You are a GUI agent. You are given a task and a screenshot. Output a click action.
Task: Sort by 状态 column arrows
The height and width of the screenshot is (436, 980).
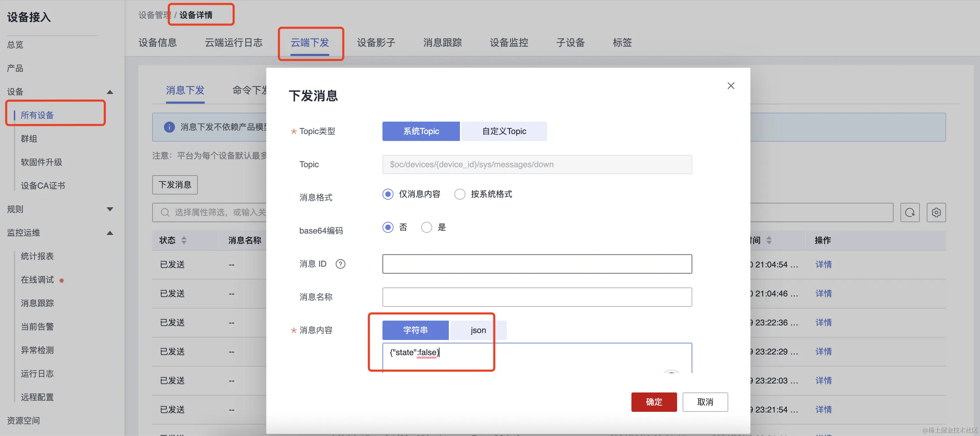tap(184, 240)
